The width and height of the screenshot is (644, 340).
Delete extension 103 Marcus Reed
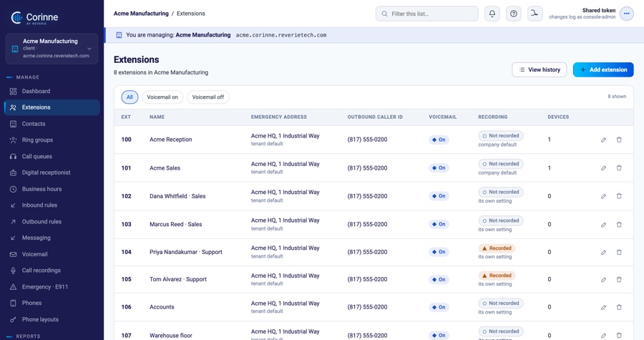[x=619, y=225]
